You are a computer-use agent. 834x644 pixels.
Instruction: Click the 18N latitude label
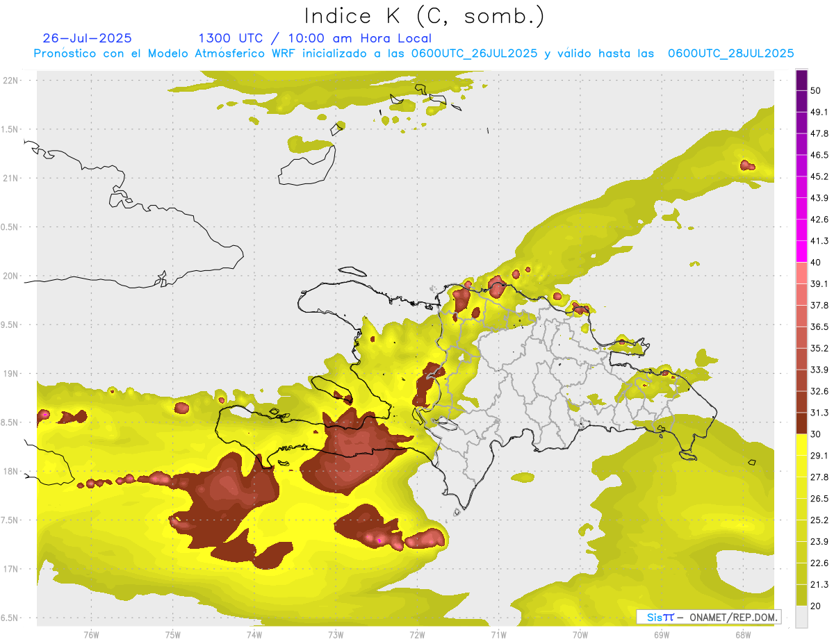point(10,471)
